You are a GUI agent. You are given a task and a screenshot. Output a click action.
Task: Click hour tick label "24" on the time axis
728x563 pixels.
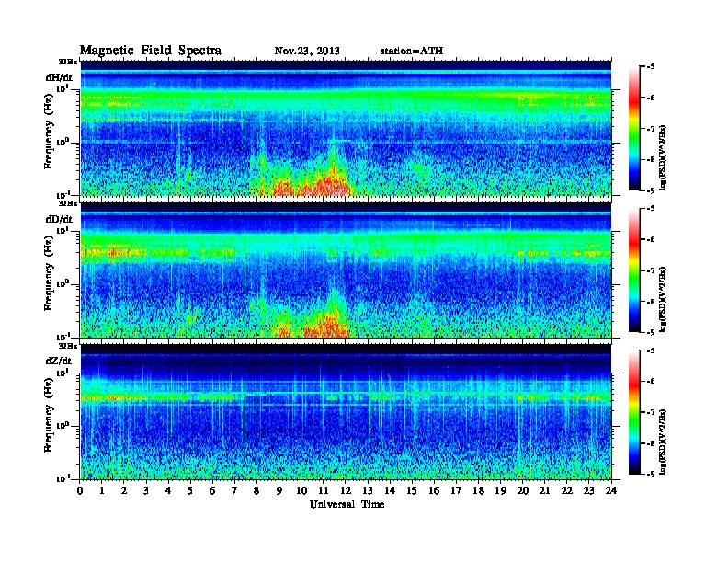[x=611, y=491]
